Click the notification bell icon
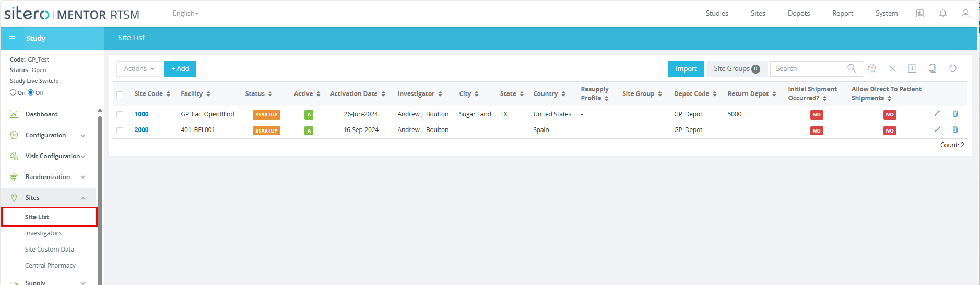 tap(942, 13)
